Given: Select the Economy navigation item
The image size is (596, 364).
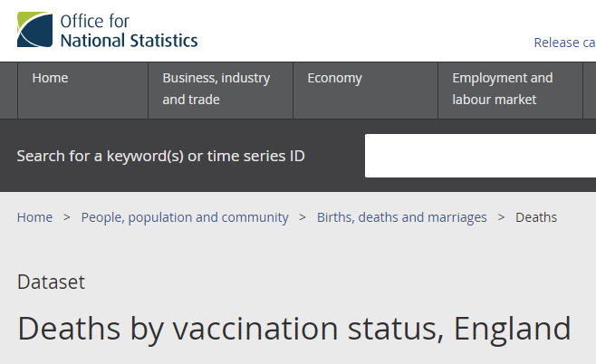Looking at the screenshot, I should 334,79.
